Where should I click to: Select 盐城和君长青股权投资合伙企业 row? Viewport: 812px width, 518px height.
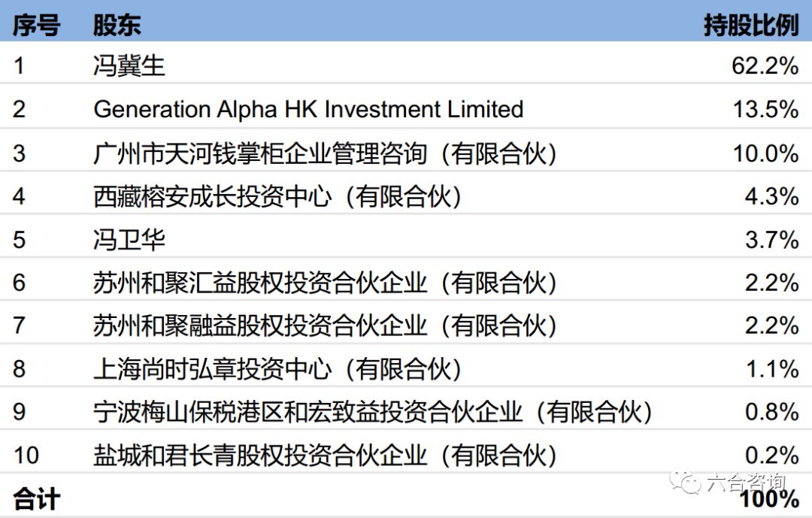pyautogui.click(x=325, y=456)
